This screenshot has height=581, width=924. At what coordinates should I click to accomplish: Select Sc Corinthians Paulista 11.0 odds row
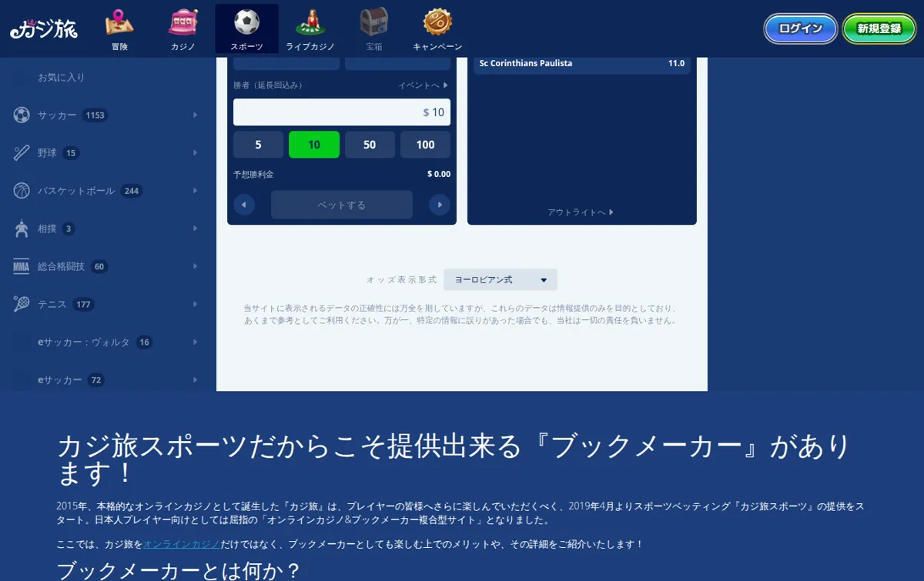582,64
